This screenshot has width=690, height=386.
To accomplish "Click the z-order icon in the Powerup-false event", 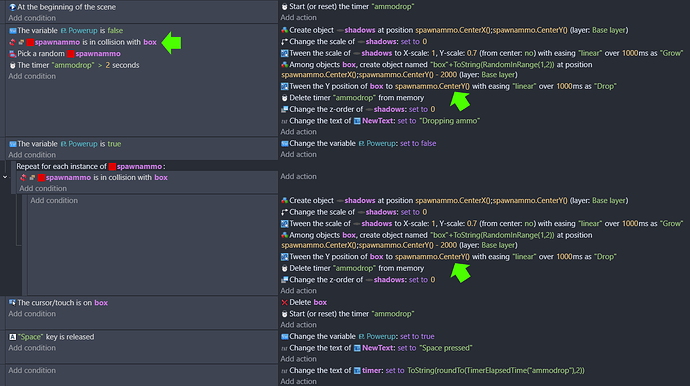I will pyautogui.click(x=284, y=109).
